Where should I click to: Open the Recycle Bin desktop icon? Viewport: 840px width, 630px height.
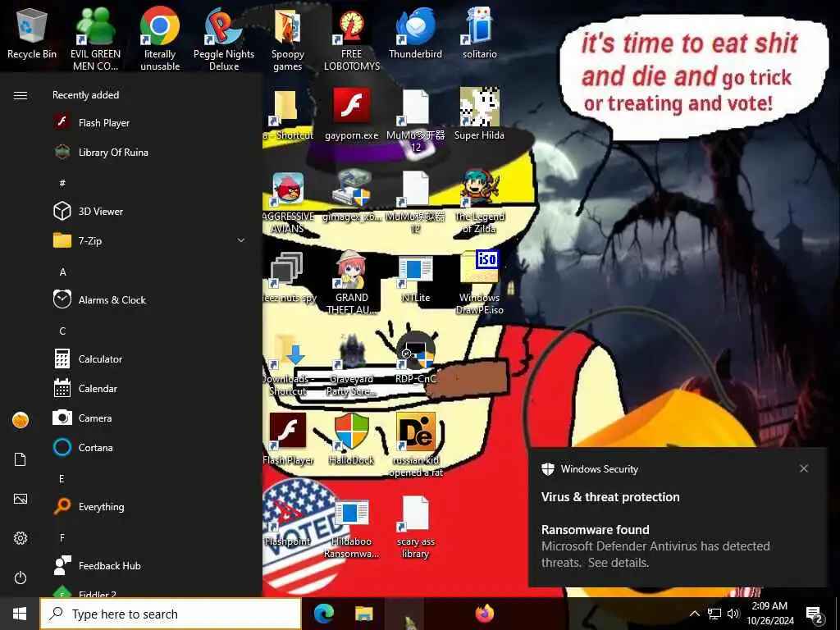(32, 34)
